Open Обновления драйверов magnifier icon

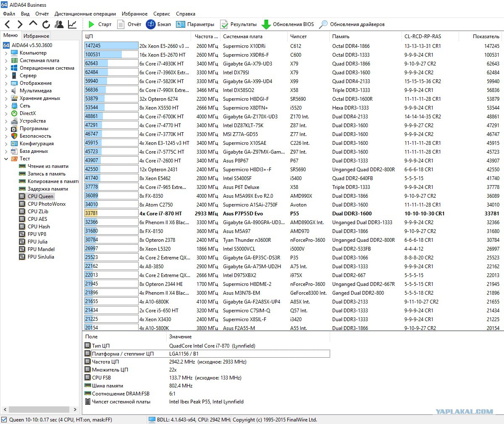(323, 24)
